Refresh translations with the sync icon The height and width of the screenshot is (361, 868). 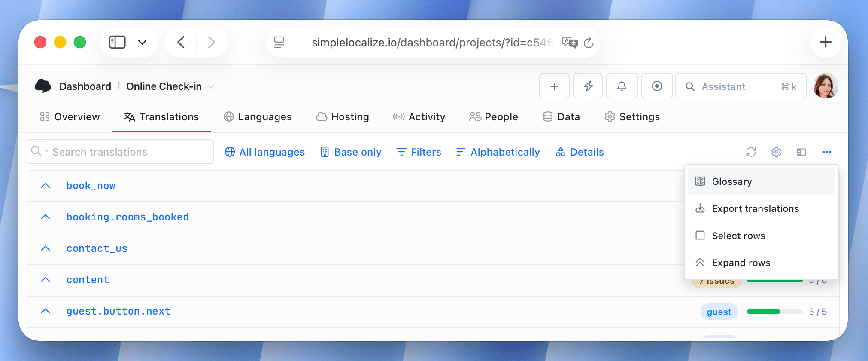pos(751,152)
